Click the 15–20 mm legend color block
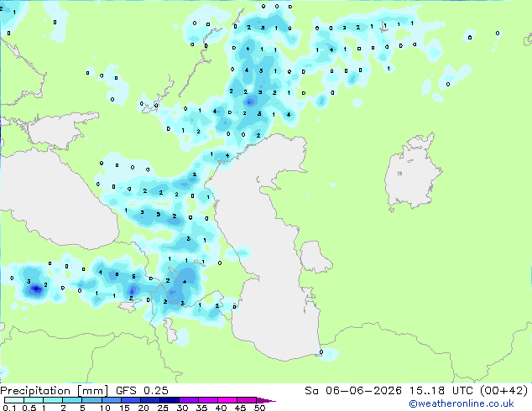This screenshot has width=532, height=411. pyautogui.click(x=130, y=400)
